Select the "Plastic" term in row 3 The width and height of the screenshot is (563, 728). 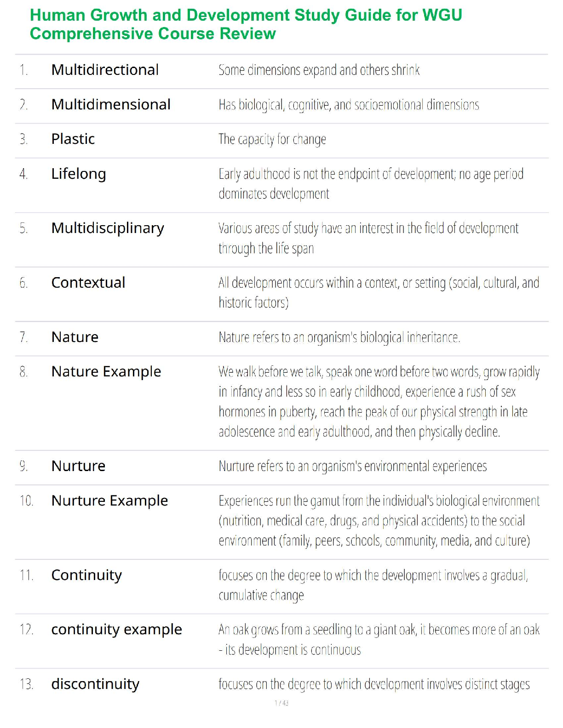point(73,139)
